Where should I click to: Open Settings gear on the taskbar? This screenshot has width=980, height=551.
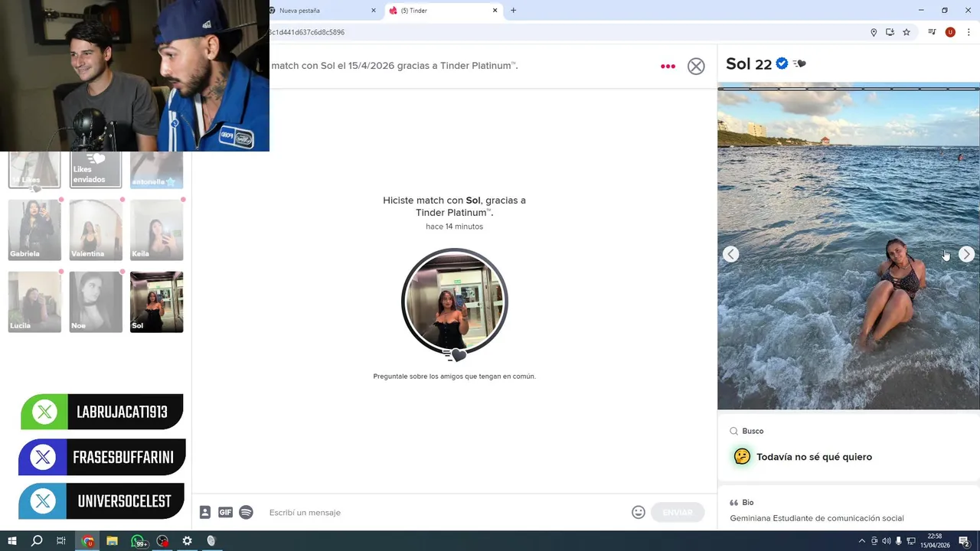point(187,541)
